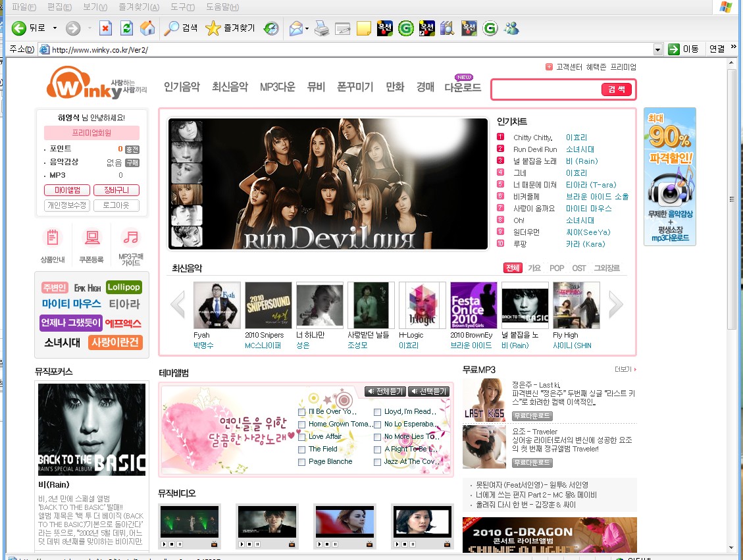
Task: Expand the Mail icon dropdown arrow
Action: 307,29
